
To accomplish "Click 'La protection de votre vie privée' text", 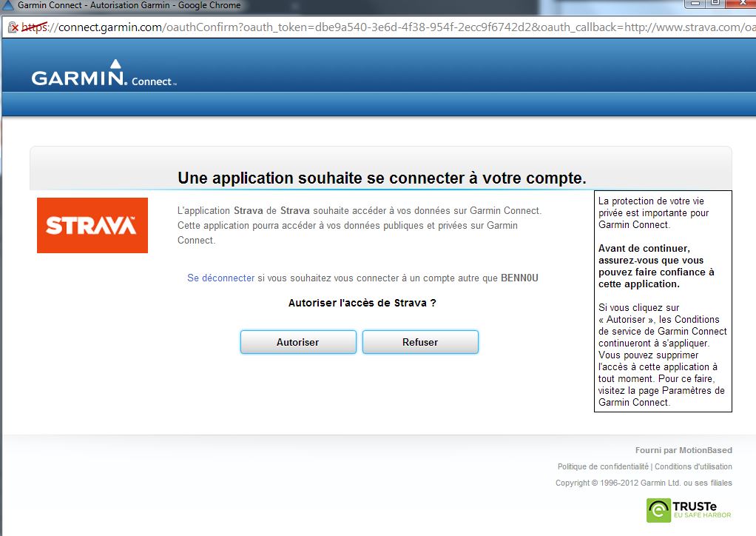I will [653, 212].
